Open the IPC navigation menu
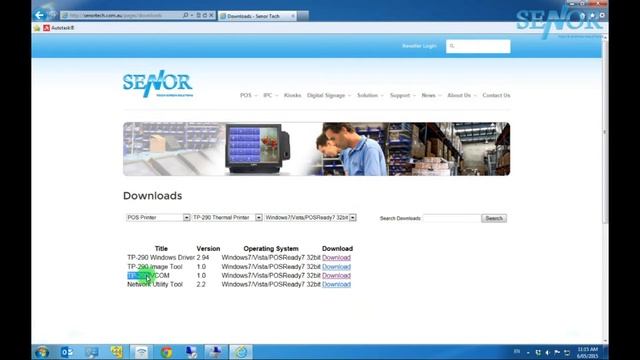This screenshot has height=360, width=640. click(270, 95)
